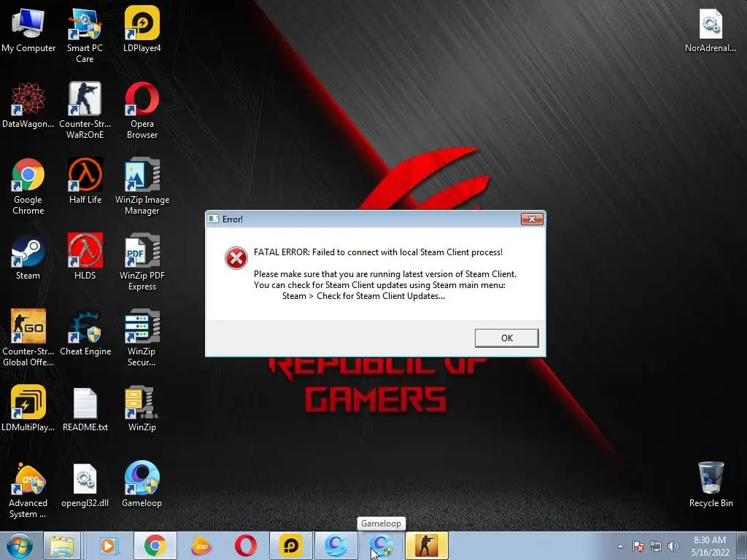
Task: Select the LDPlayer4 desktop shortcut
Action: pyautogui.click(x=142, y=29)
